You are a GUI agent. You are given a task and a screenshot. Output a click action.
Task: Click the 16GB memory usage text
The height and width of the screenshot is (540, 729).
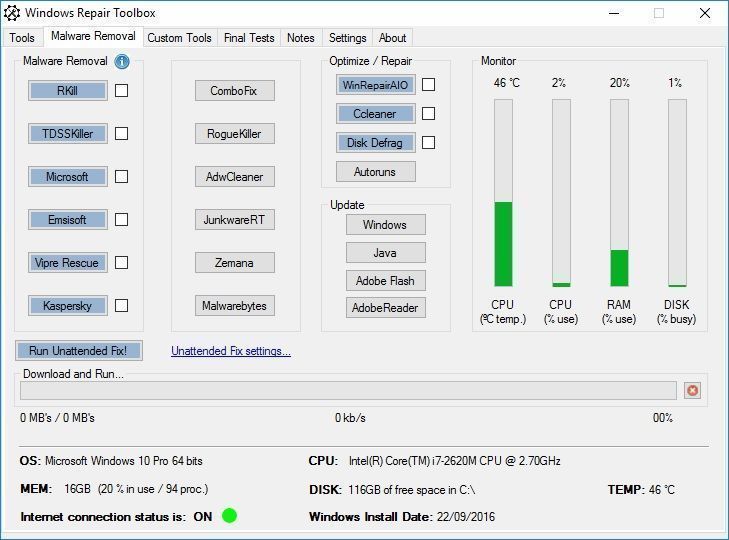pos(136,489)
